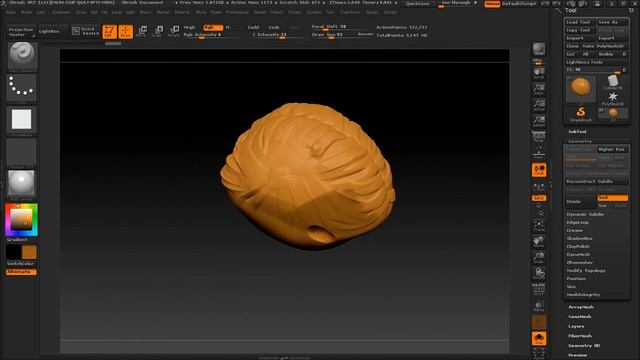The image size is (640, 360).
Task: Open the Alpha menu
Action: tap(11, 12)
